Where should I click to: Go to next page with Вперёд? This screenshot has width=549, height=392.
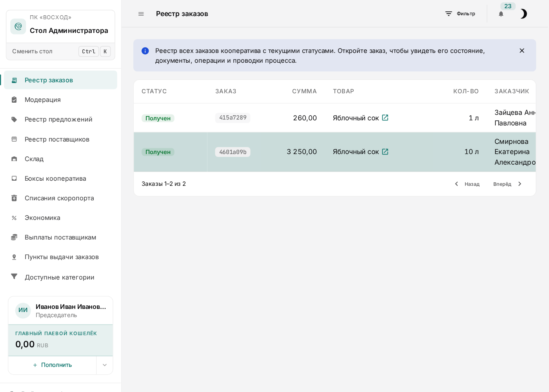click(508, 184)
